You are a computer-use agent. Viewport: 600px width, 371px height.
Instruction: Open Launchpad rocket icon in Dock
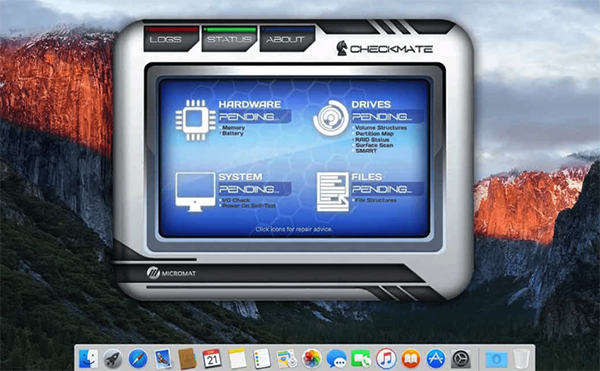113,359
